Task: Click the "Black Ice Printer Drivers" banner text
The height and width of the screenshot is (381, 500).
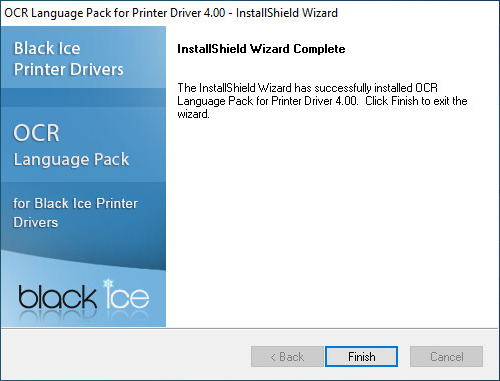Action: (x=68, y=59)
